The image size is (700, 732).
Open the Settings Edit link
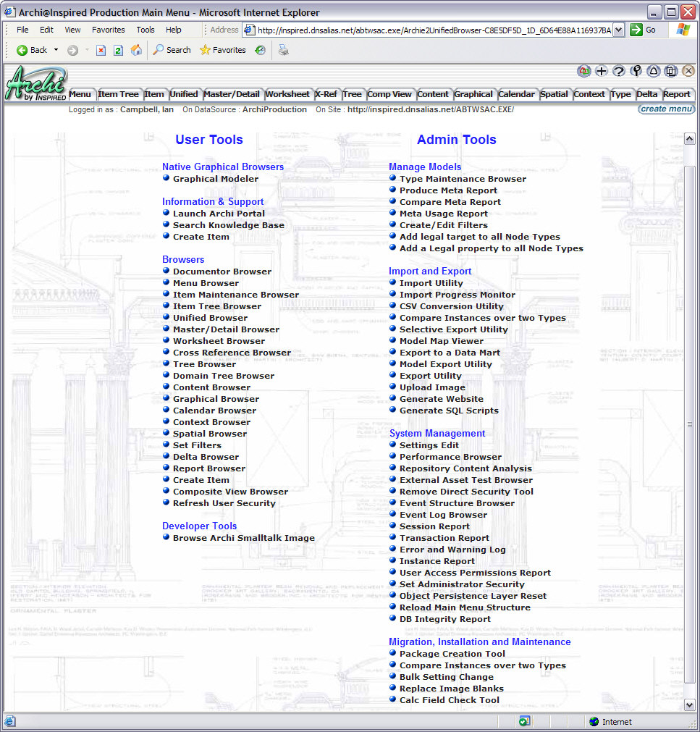pyautogui.click(x=429, y=445)
